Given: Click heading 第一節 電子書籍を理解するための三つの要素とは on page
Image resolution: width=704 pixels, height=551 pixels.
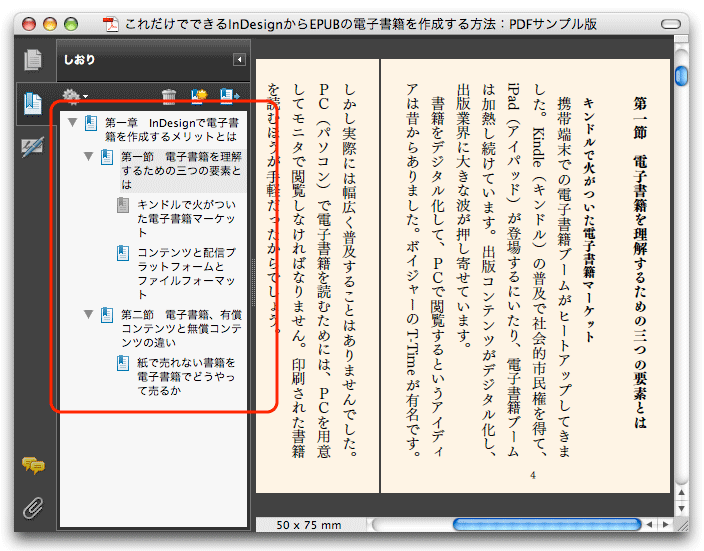Looking at the screenshot, I should click(640, 262).
